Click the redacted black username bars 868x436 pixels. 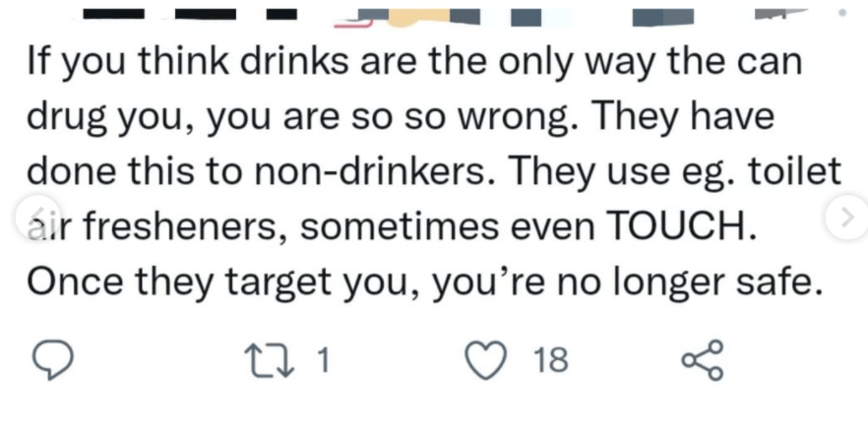click(191, 14)
